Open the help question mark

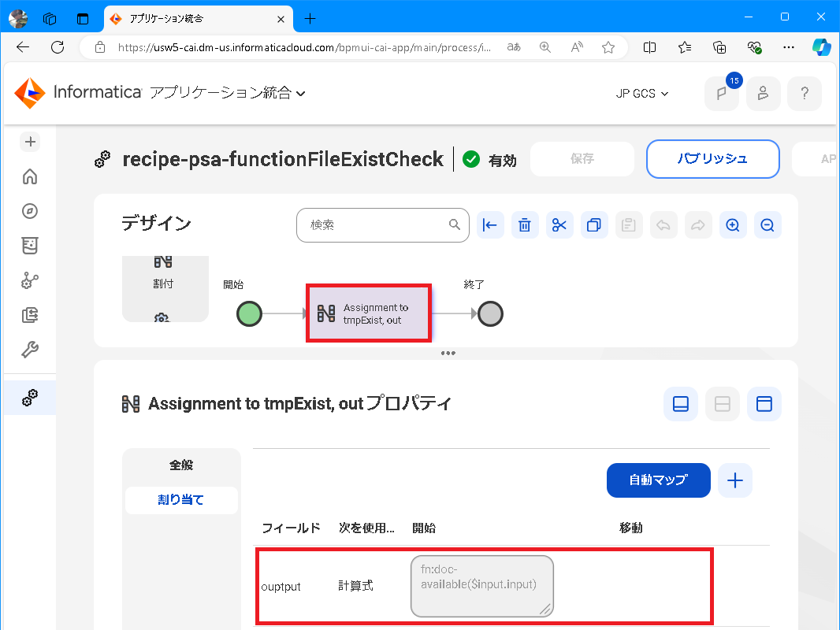click(804, 94)
